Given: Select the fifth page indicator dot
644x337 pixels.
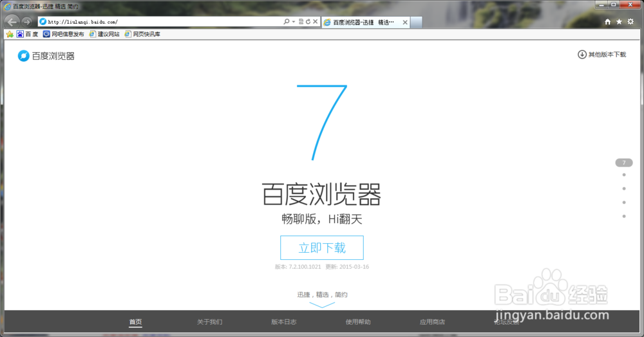Looking at the screenshot, I should 624,217.
